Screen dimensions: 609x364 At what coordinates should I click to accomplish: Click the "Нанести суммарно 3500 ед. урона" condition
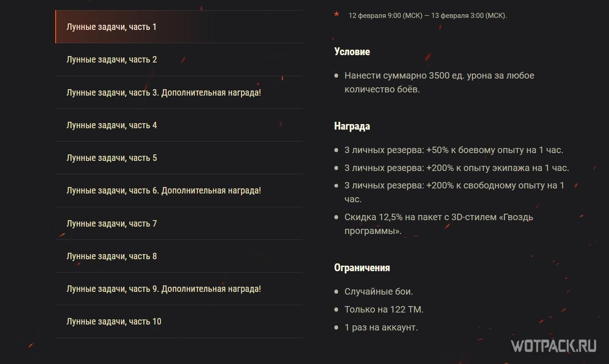click(439, 82)
